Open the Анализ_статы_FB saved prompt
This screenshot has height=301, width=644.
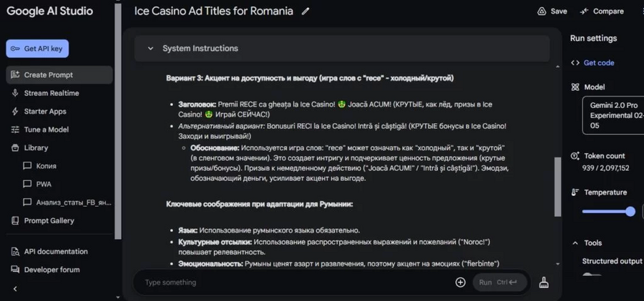pos(66,202)
